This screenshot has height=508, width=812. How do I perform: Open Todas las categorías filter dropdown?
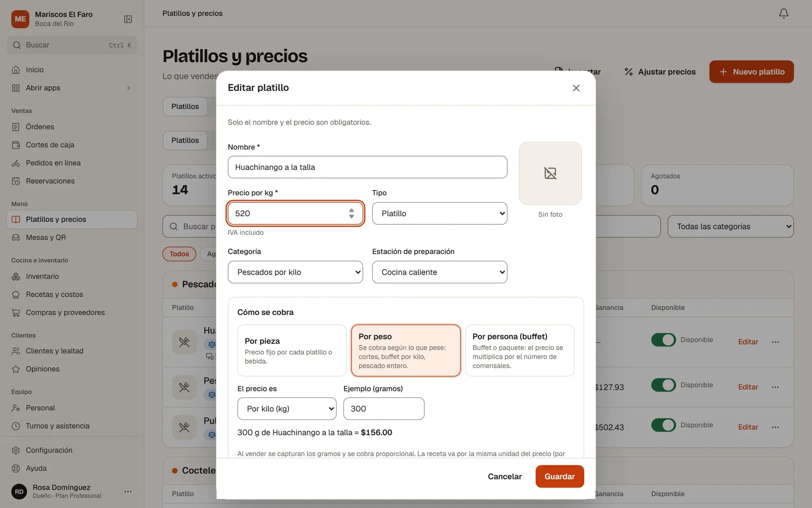[730, 226]
